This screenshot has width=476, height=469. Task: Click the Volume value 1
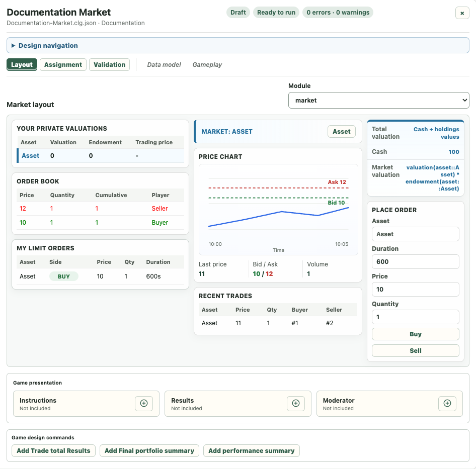pyautogui.click(x=309, y=273)
